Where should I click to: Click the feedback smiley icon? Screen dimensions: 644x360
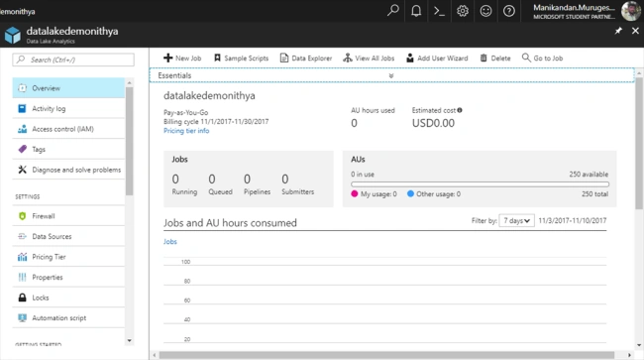(485, 11)
